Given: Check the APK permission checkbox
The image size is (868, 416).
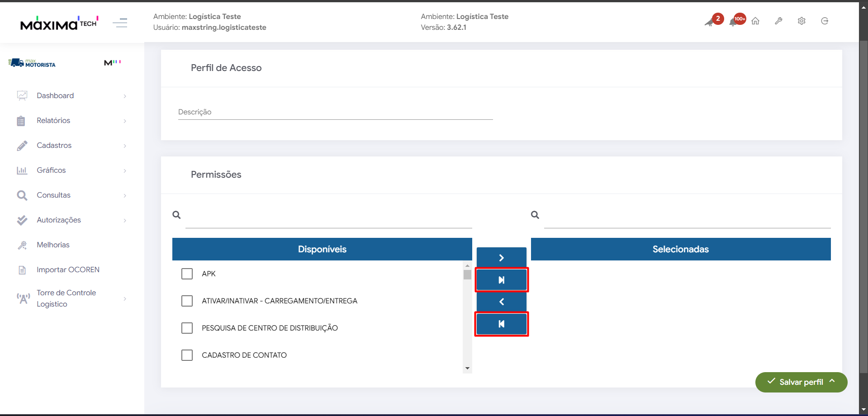Looking at the screenshot, I should pos(187,274).
